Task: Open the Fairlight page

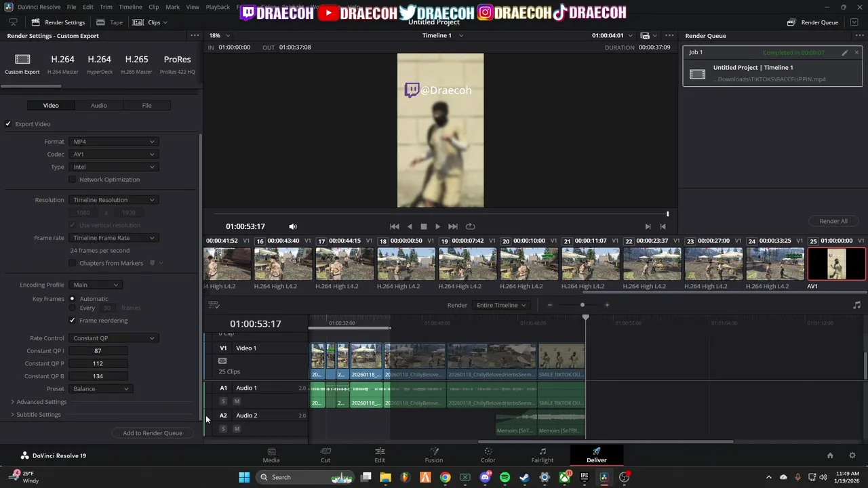Action: pyautogui.click(x=542, y=455)
